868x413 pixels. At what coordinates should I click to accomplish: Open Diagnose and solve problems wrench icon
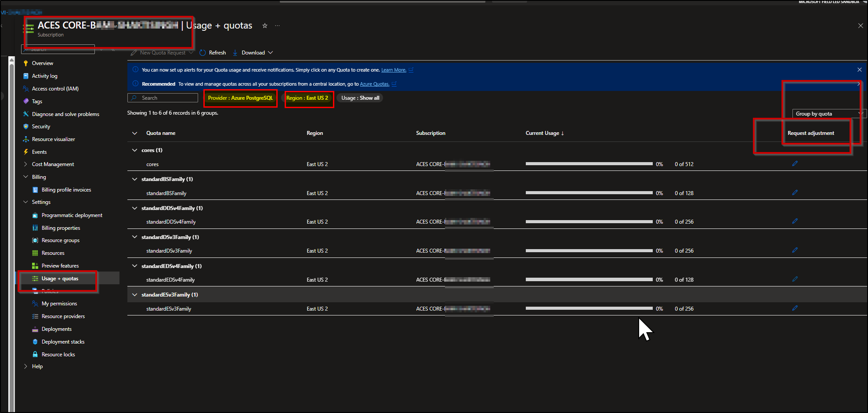point(26,114)
